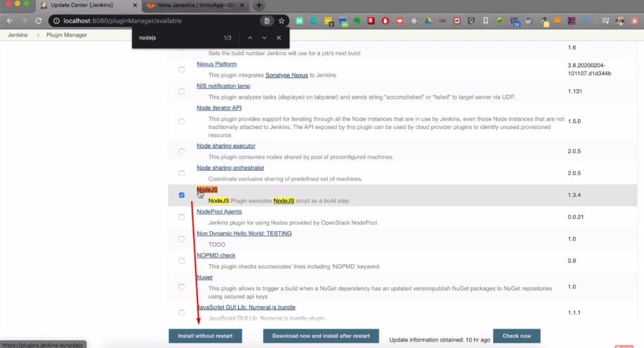Open the red S extension icon
Image resolution: width=644 pixels, height=348 pixels.
371,21
